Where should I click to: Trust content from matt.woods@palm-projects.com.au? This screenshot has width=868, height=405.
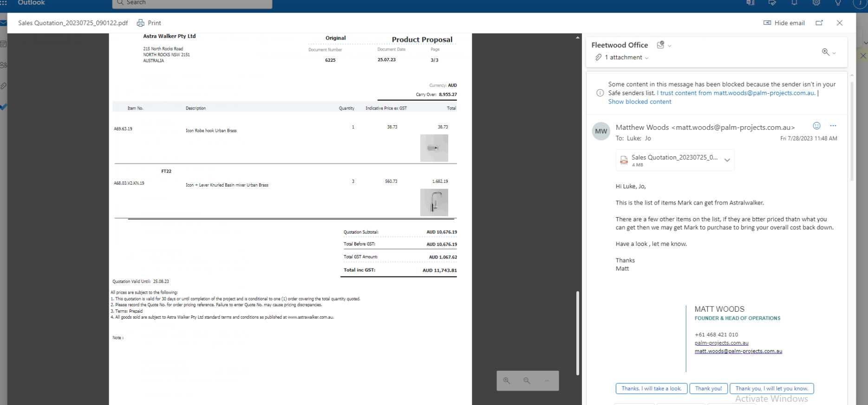(x=736, y=93)
